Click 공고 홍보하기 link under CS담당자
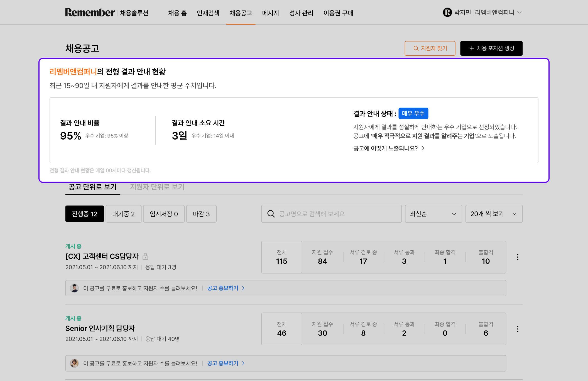 click(x=226, y=288)
